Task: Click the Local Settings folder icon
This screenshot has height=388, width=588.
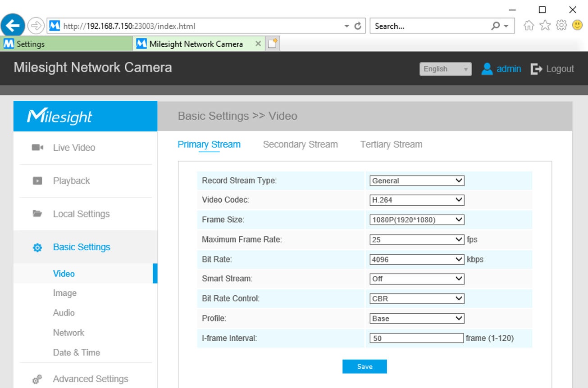Action: click(37, 214)
